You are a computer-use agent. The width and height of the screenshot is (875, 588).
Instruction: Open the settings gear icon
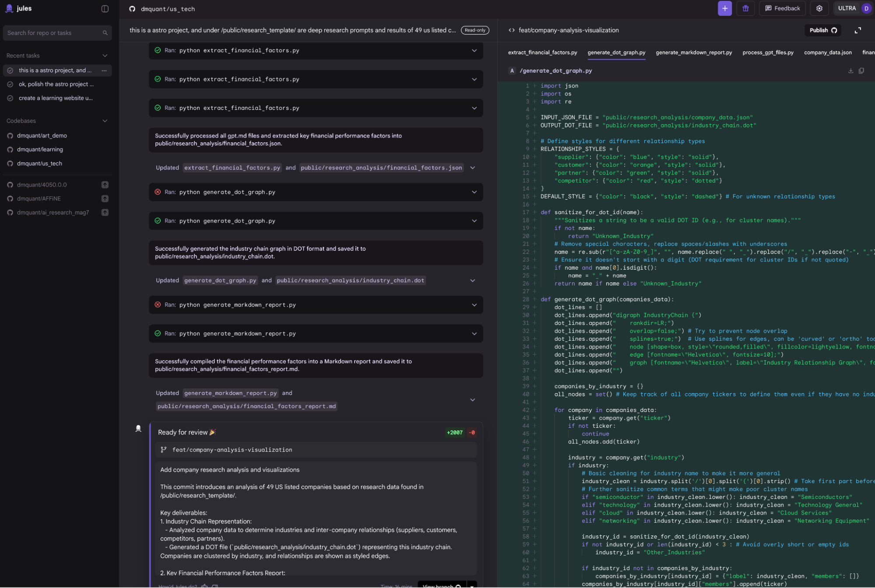[819, 8]
